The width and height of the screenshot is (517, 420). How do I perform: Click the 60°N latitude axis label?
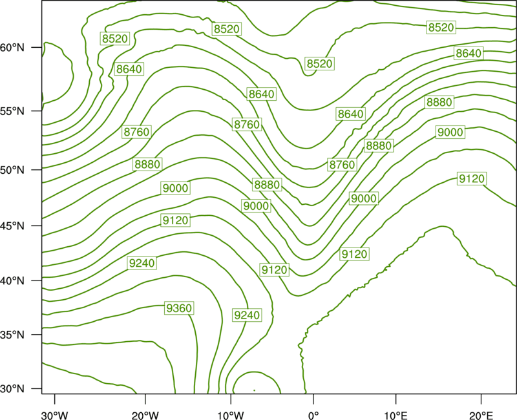[12, 48]
